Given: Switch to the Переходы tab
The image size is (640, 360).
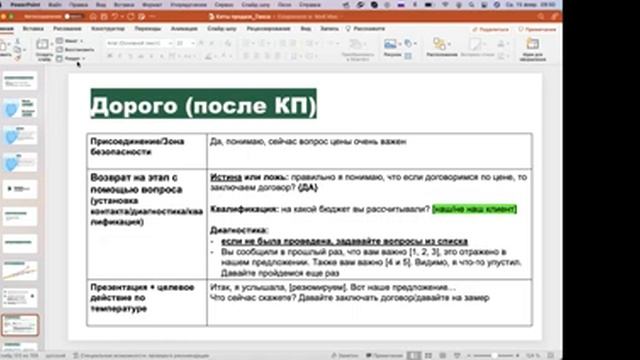Looking at the screenshot, I should 148,29.
